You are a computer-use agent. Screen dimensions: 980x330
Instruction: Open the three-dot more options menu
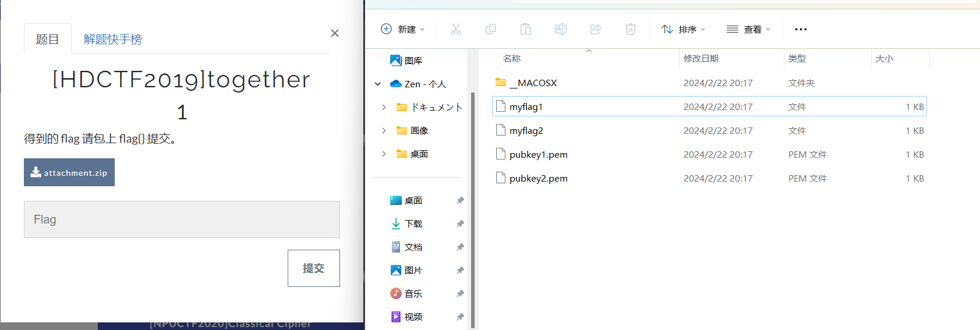[801, 29]
